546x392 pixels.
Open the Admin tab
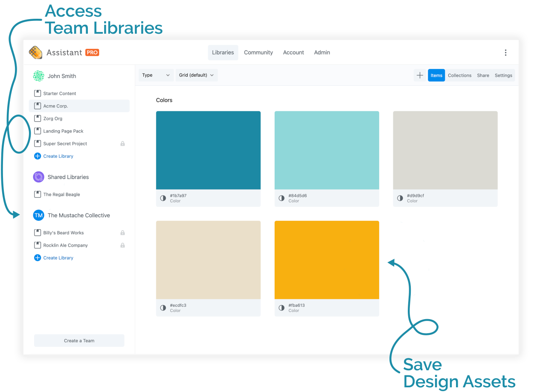(x=322, y=52)
